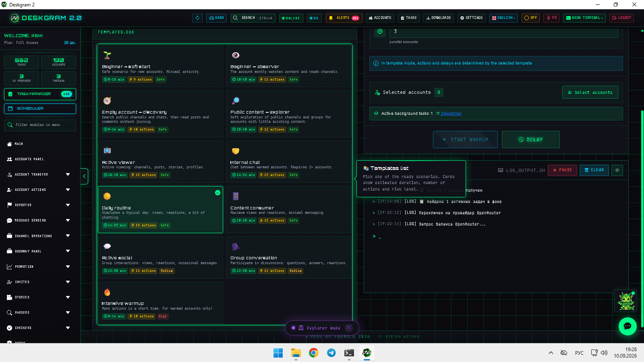Expand CHANNEL OPERATIONS menu arrow
Image resolution: width=644 pixels, height=362 pixels.
click(x=68, y=236)
